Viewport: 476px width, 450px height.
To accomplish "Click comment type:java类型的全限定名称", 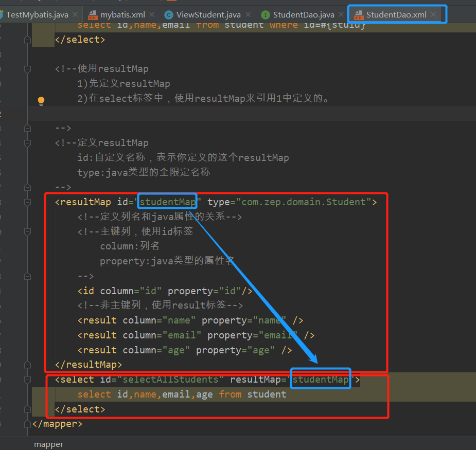I will coord(144,172).
